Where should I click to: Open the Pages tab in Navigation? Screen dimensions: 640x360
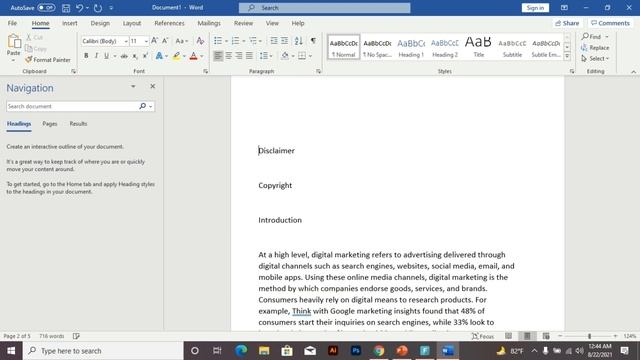tap(50, 124)
